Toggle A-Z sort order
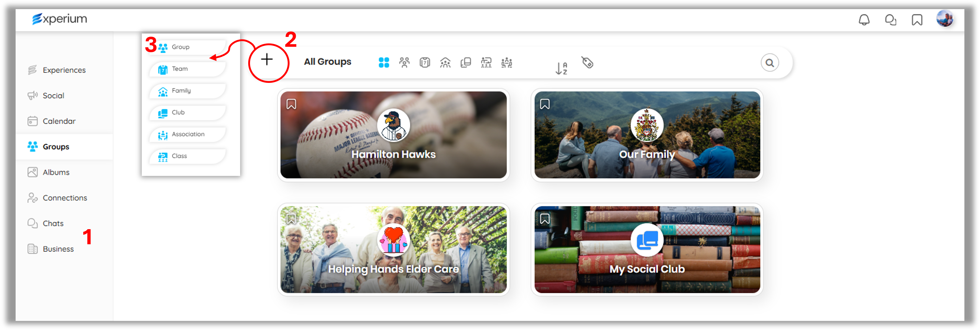 561,68
